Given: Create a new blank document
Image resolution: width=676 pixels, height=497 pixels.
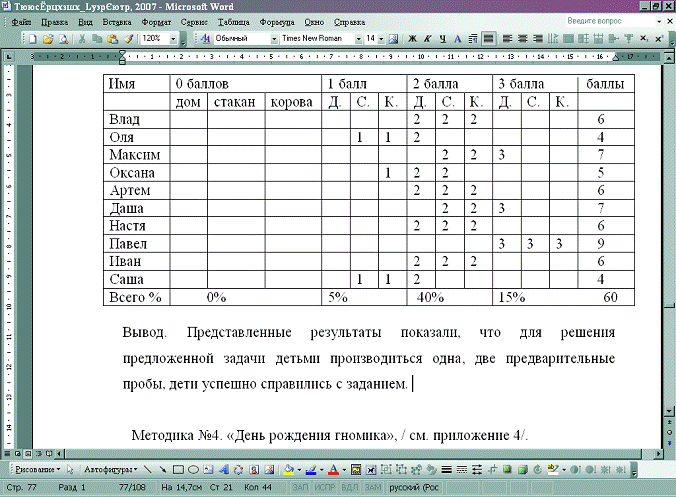Looking at the screenshot, I should [x=33, y=38].
